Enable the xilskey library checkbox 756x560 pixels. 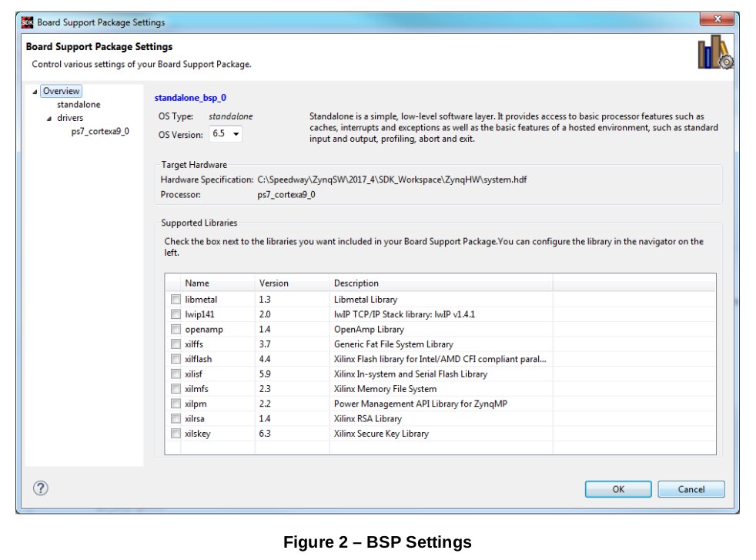coord(176,434)
